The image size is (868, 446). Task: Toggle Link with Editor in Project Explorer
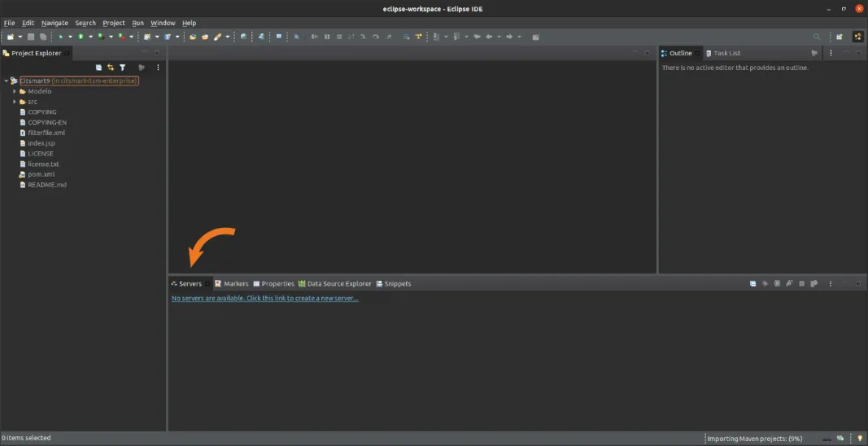110,67
